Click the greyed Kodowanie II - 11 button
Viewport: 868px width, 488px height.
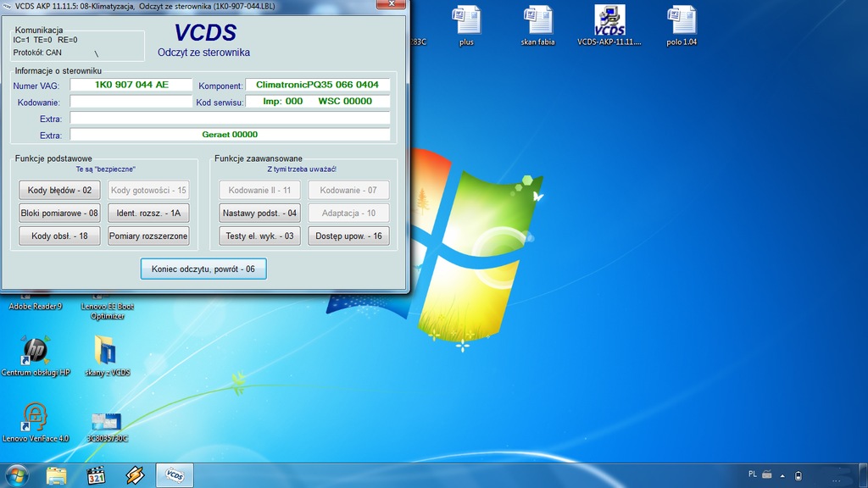(x=259, y=191)
